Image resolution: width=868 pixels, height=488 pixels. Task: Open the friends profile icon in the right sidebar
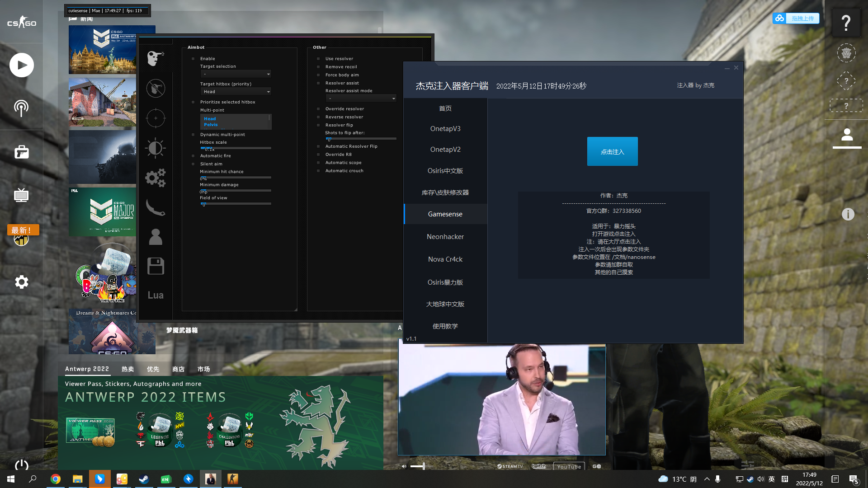pos(847,136)
